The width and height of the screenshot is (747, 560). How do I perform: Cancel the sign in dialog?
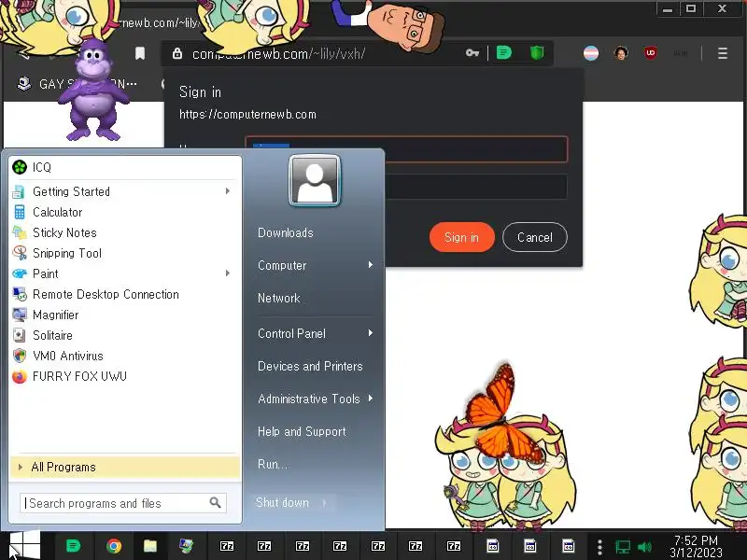click(534, 237)
